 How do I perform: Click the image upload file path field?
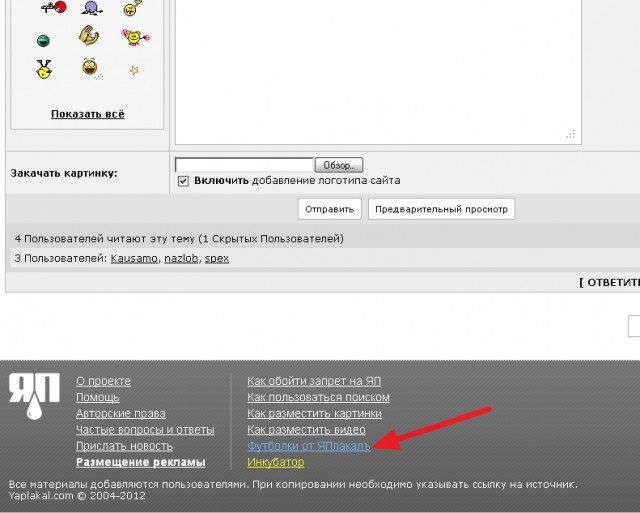click(x=244, y=165)
